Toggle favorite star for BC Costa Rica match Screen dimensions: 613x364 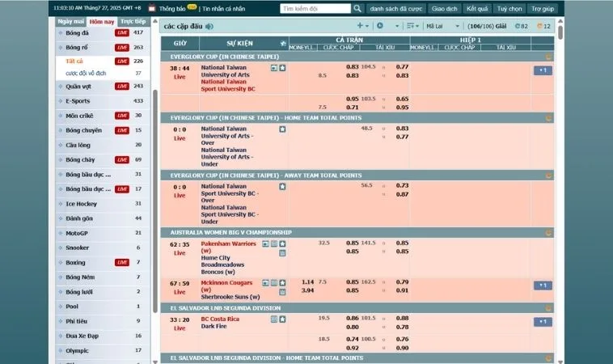(282, 320)
